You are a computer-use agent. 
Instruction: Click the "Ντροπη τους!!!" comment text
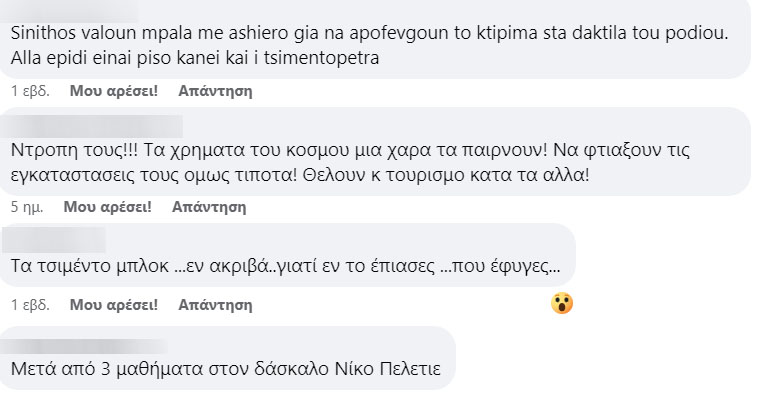tap(350, 162)
